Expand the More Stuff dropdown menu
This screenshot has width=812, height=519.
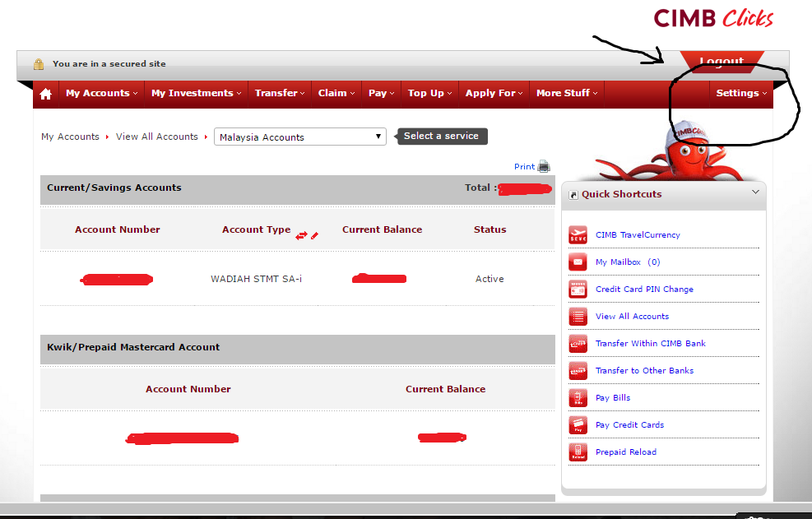(x=567, y=93)
